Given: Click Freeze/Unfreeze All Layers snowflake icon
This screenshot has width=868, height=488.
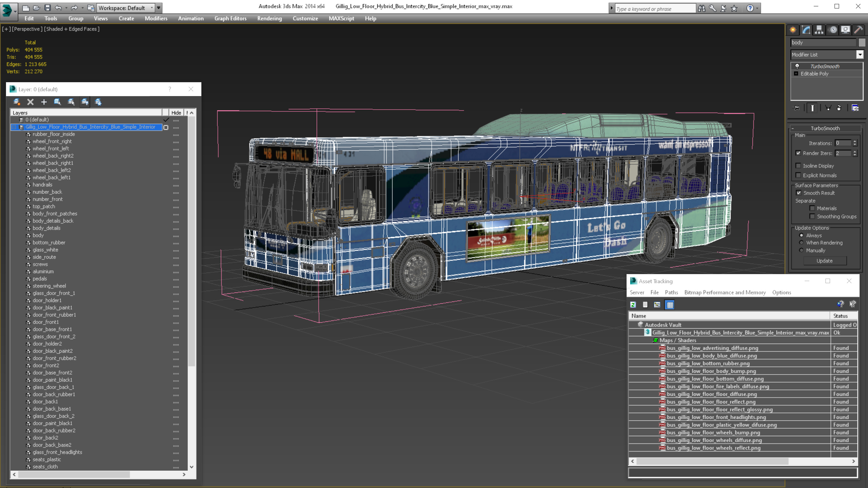Looking at the screenshot, I should (x=98, y=102).
